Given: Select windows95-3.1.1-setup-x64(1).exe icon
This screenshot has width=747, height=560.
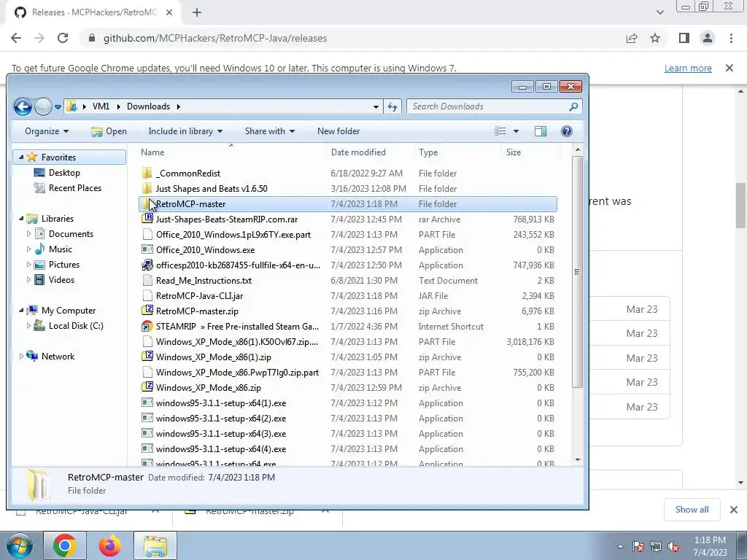Looking at the screenshot, I should click(147, 402).
